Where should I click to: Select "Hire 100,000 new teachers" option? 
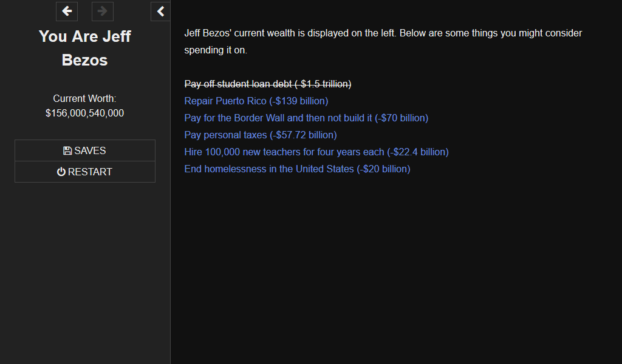[x=316, y=152]
